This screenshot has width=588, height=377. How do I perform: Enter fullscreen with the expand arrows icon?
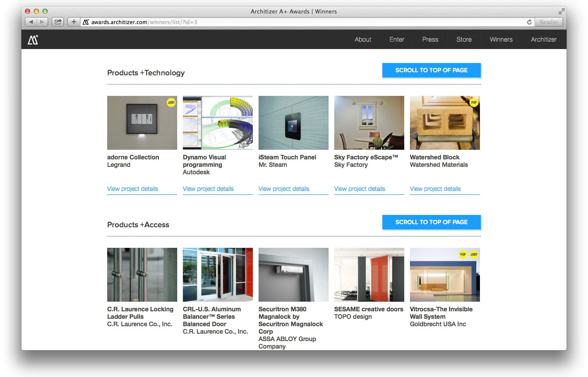point(561,11)
